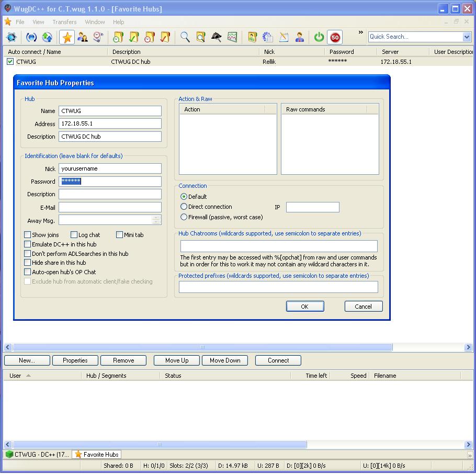
Task: Click the Remove button
Action: (x=123, y=360)
